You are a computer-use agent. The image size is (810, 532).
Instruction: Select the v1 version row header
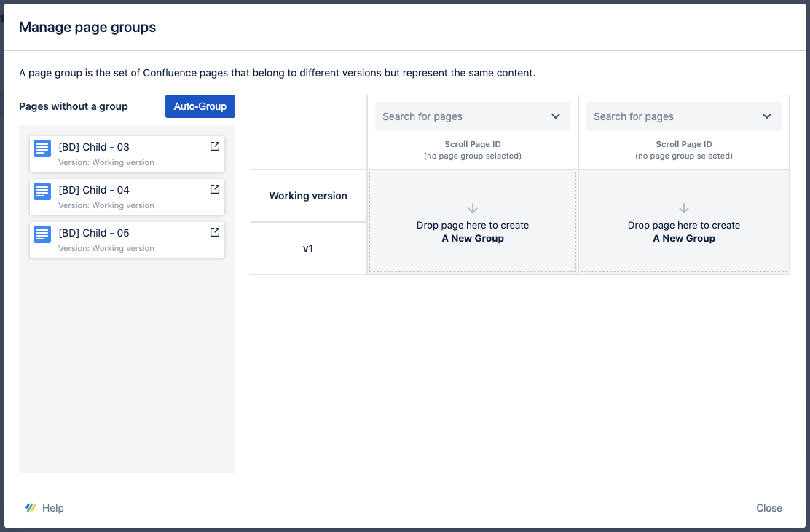coord(308,248)
